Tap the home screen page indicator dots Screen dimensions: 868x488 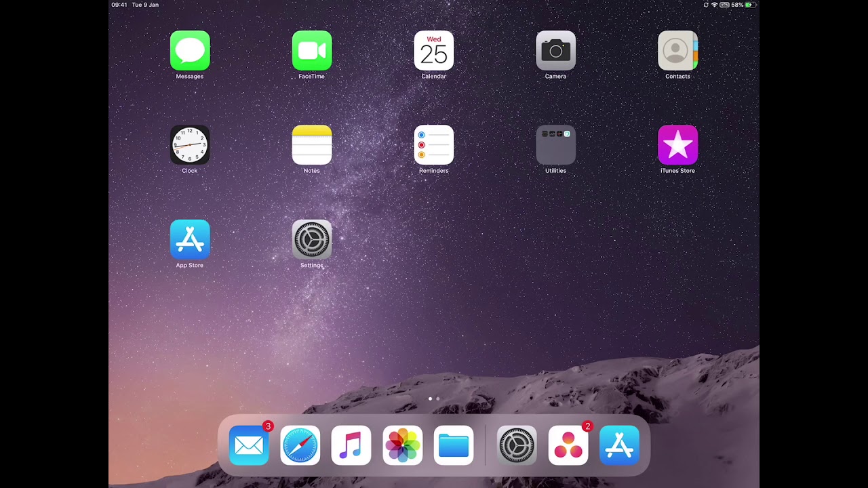tap(434, 399)
